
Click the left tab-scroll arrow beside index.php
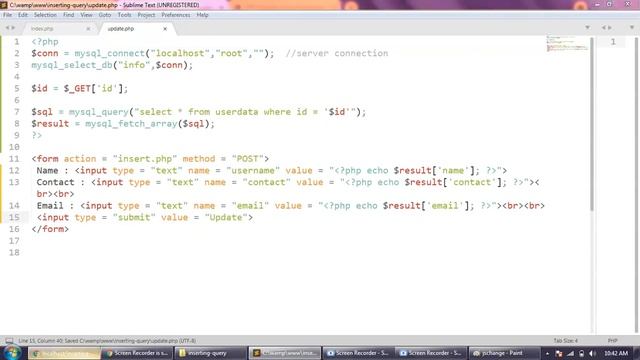click(x=7, y=28)
